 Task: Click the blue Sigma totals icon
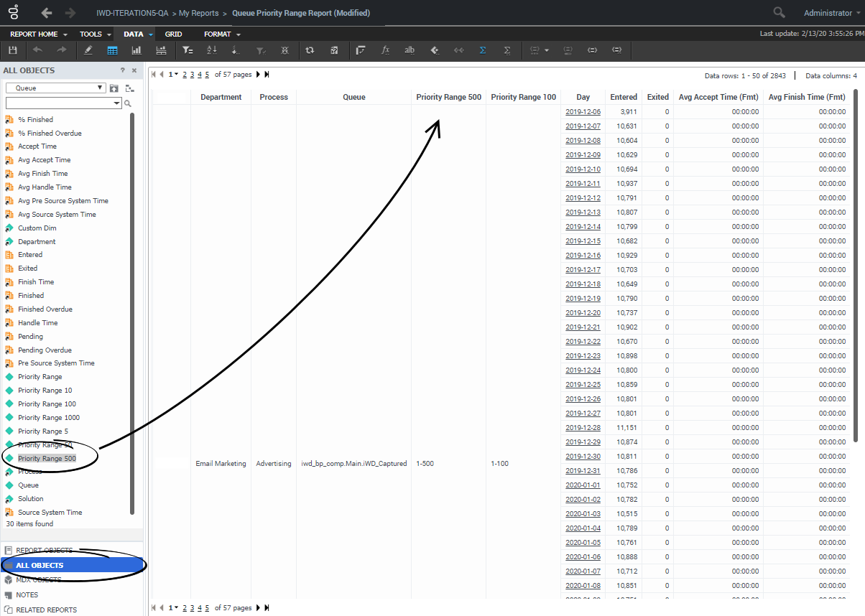(x=483, y=50)
